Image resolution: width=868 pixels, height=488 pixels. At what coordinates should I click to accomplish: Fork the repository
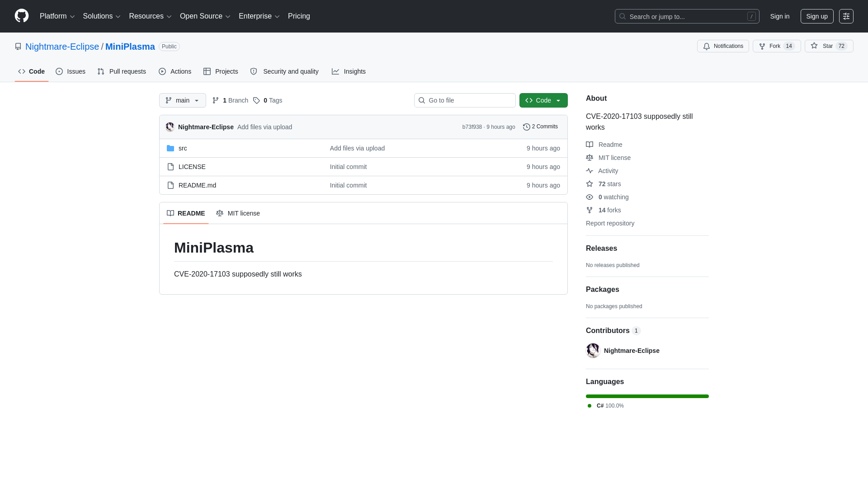(777, 46)
